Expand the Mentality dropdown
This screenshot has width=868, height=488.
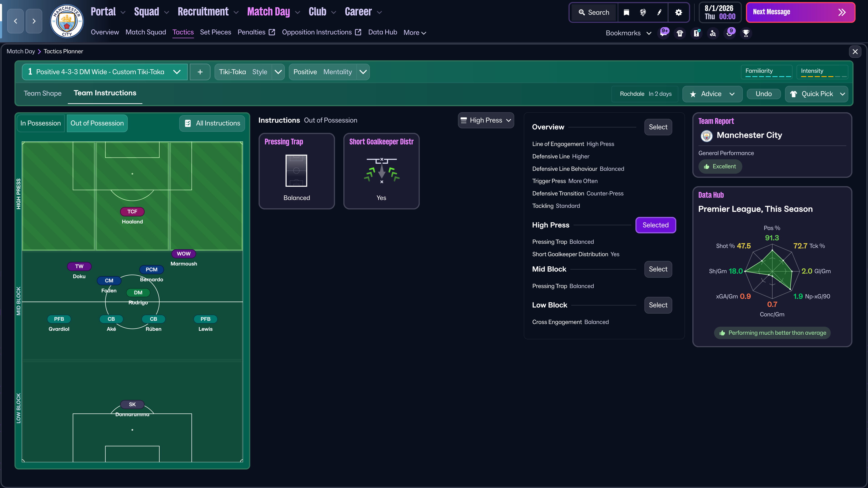point(363,72)
